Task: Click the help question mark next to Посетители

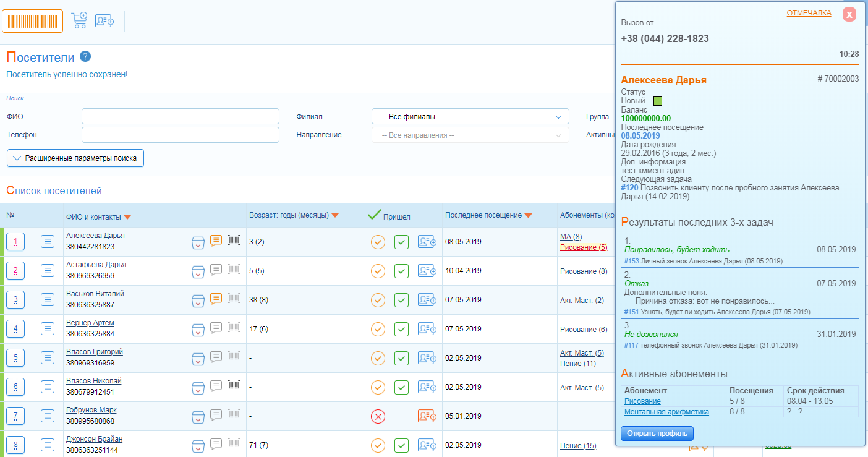Action: pyautogui.click(x=85, y=57)
